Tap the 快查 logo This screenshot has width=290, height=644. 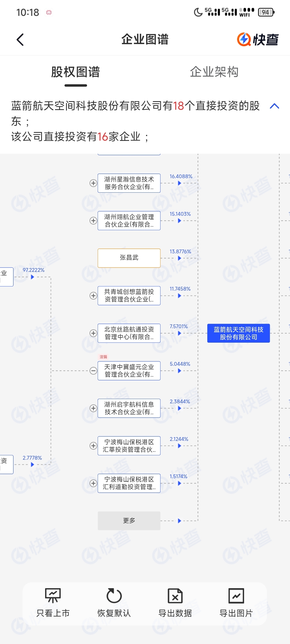(258, 39)
